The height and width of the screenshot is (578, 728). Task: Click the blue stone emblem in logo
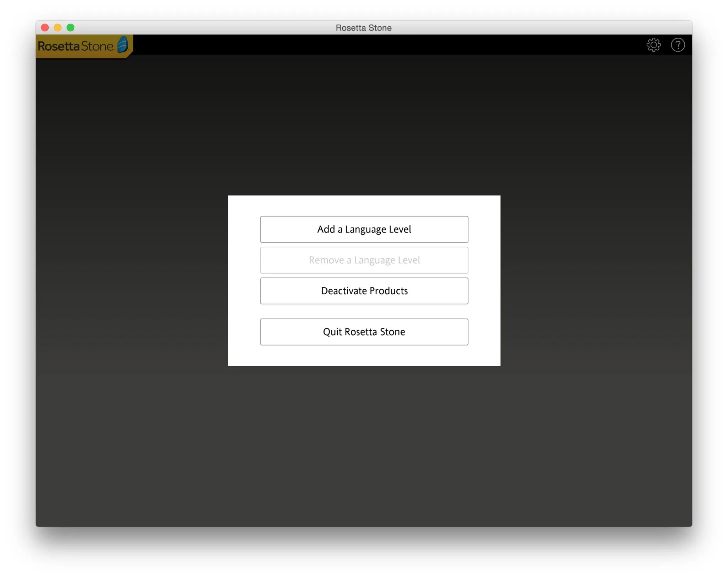coord(123,44)
